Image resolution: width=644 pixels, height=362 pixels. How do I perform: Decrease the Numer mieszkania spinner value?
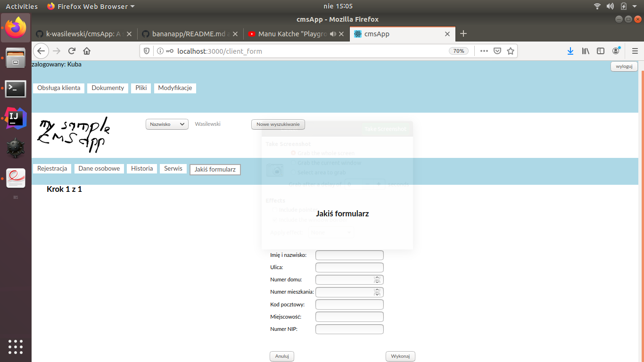point(377,294)
